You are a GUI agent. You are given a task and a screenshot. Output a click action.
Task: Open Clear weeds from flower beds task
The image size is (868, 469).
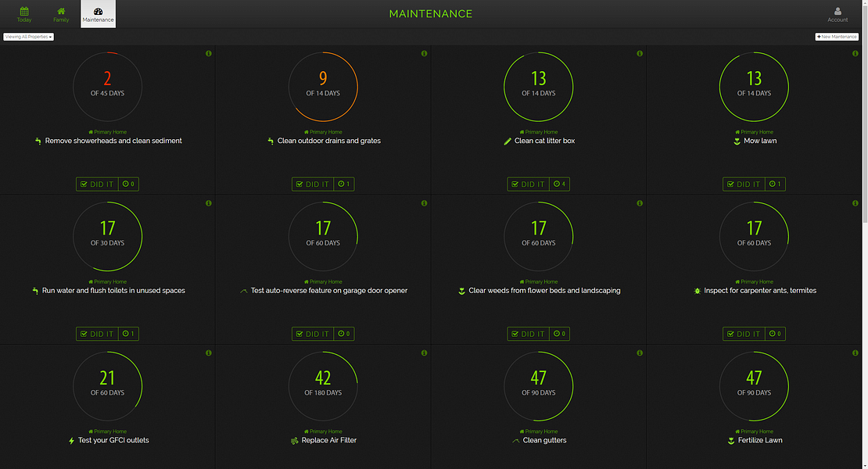tap(545, 291)
